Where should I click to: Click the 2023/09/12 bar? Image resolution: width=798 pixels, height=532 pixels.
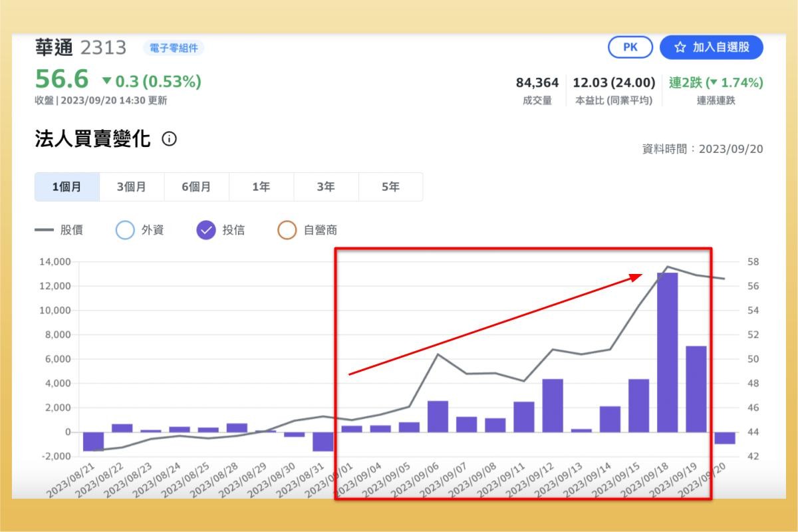pyautogui.click(x=553, y=406)
